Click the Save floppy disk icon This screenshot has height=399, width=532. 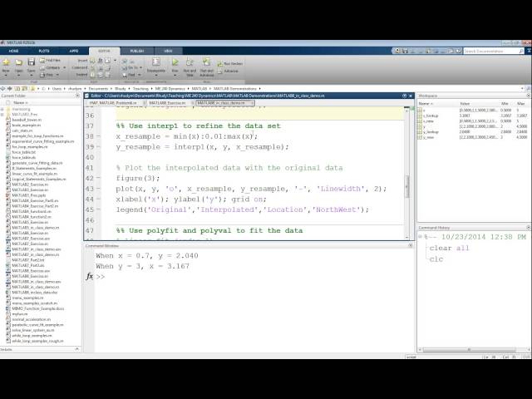[32, 62]
